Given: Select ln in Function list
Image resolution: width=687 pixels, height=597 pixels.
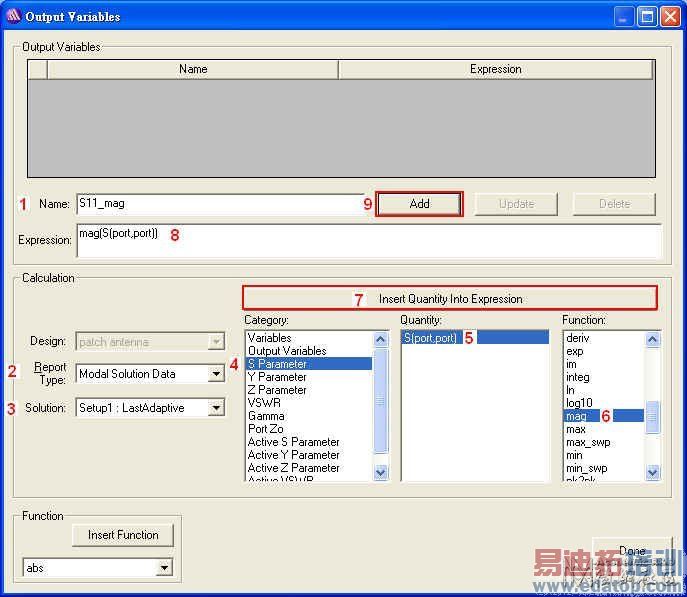Looking at the screenshot, I should [604, 390].
